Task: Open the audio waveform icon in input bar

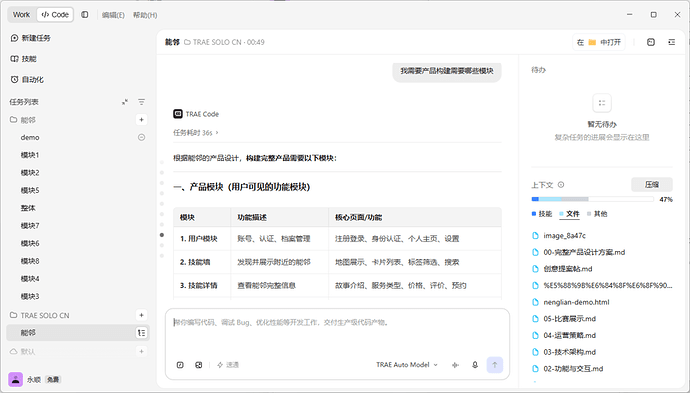Action: click(x=455, y=365)
